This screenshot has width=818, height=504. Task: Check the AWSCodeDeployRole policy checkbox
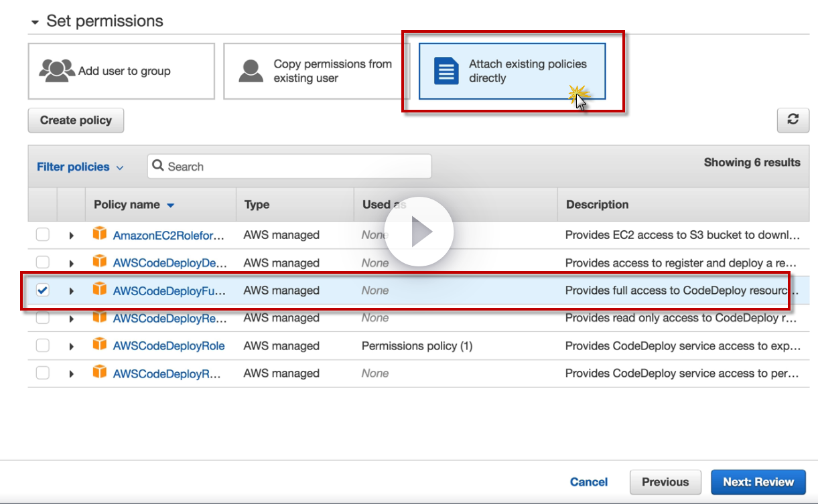[43, 345]
